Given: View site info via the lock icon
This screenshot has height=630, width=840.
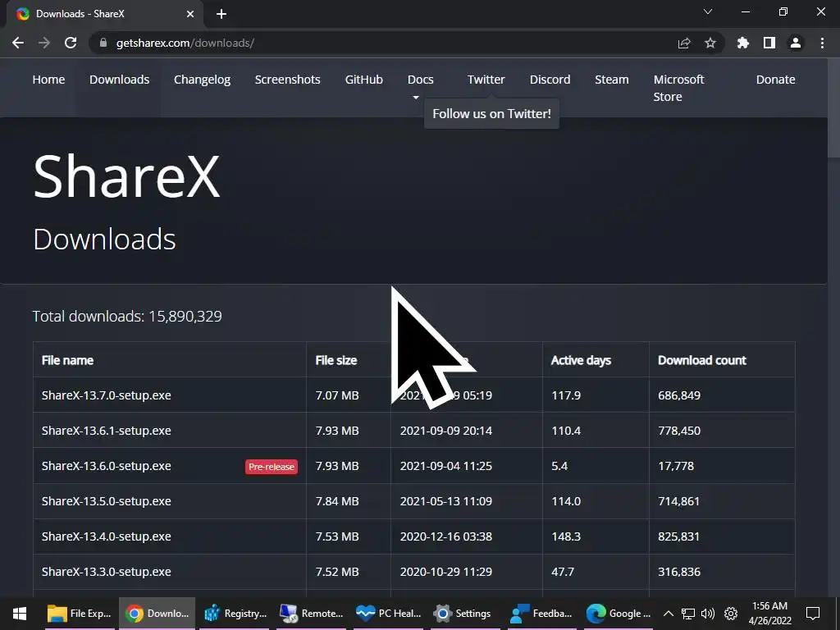Looking at the screenshot, I should pos(104,43).
